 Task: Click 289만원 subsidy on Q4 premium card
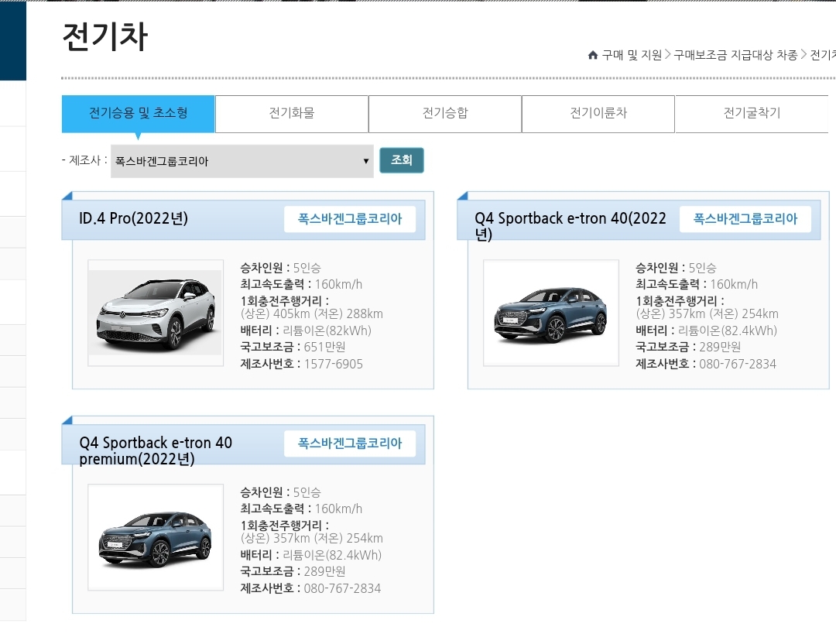pyautogui.click(x=324, y=571)
